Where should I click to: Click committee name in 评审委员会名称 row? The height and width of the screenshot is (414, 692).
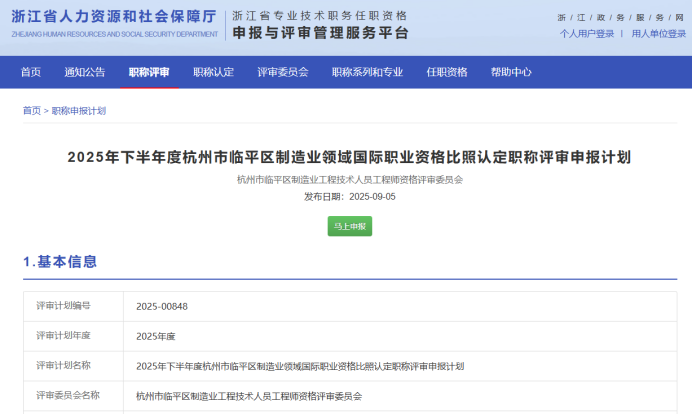(x=249, y=396)
